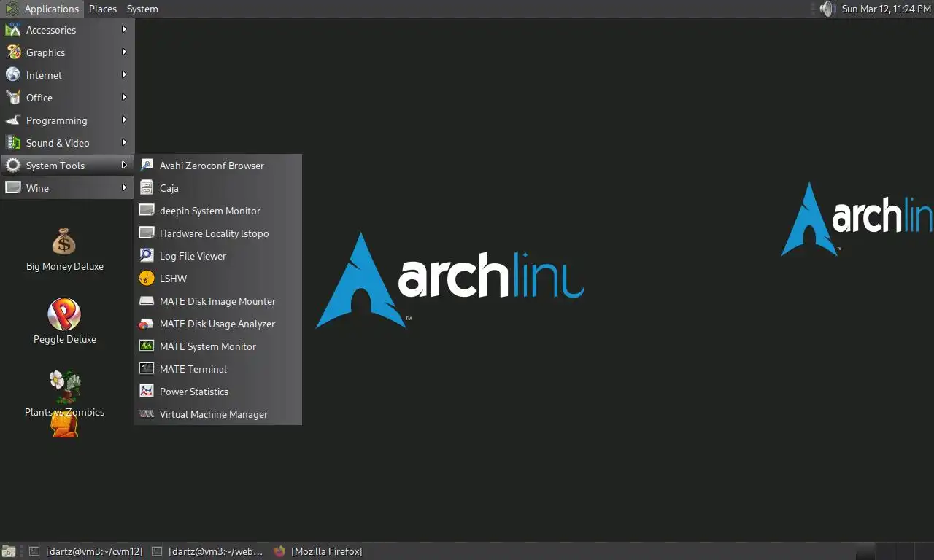Click the Accessories category icon

click(13, 30)
